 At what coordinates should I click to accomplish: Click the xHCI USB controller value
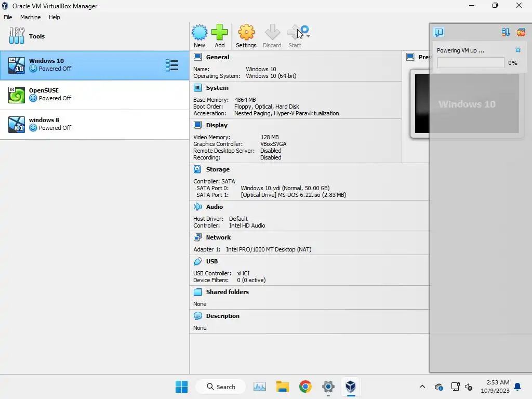243,273
